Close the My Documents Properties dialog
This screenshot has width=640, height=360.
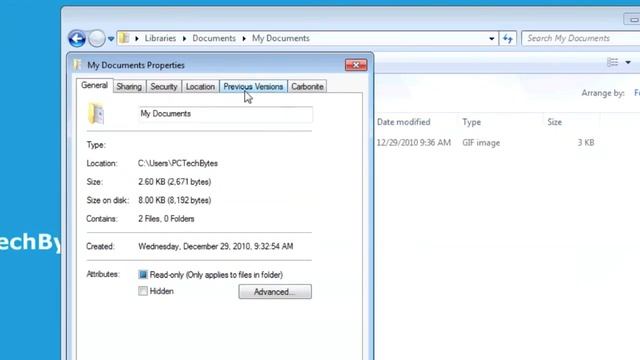point(356,65)
